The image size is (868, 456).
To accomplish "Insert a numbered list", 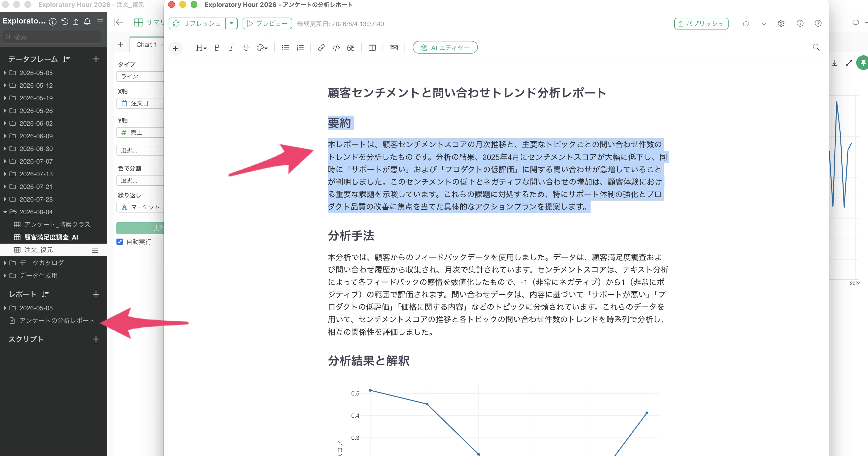I will [x=300, y=48].
